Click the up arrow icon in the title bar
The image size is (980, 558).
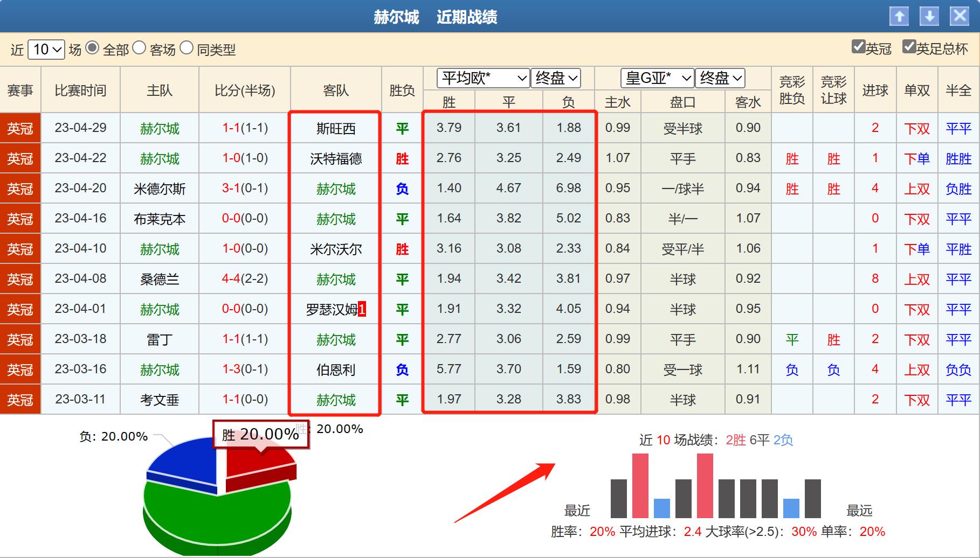tap(899, 17)
